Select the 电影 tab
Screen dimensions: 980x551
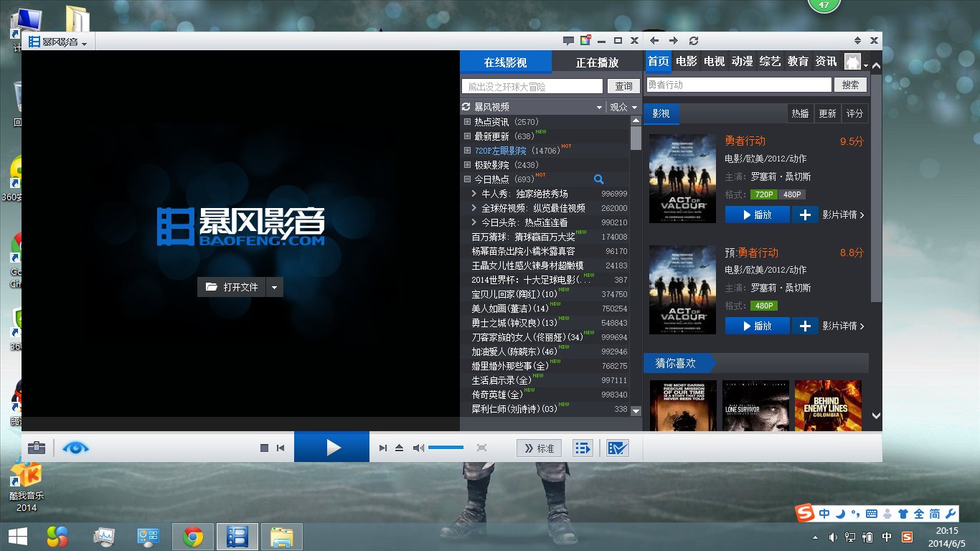tap(686, 62)
